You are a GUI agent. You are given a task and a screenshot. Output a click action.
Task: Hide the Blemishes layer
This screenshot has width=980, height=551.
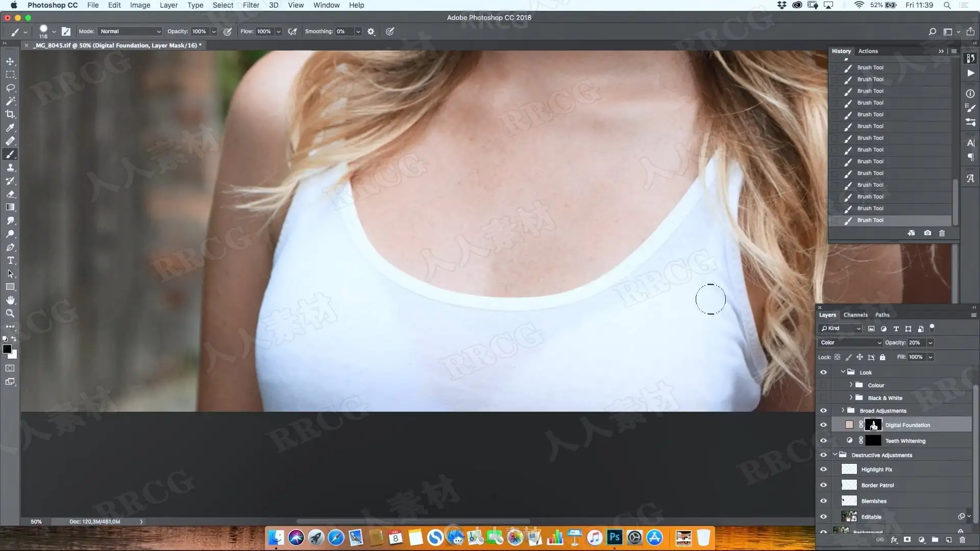tap(823, 501)
